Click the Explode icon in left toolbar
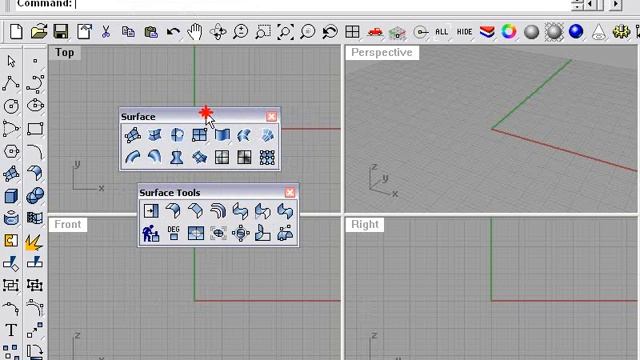The width and height of the screenshot is (640, 360). [x=34, y=241]
